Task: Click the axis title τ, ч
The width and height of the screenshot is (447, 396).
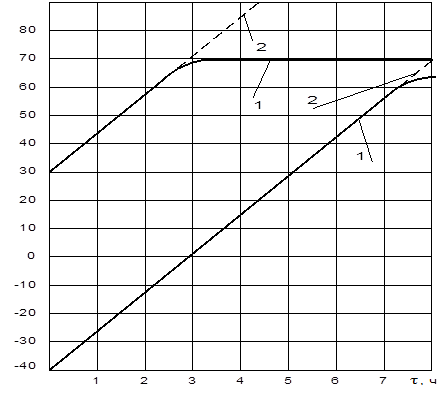Action: click(423, 380)
